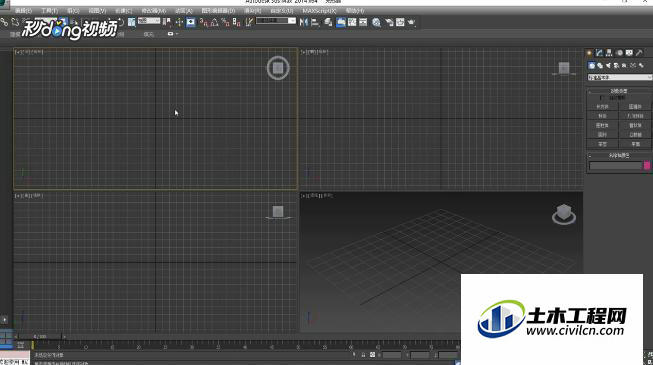Toggle Spinner Snap
Viewport: 653px width, 365px height.
tap(237, 22)
